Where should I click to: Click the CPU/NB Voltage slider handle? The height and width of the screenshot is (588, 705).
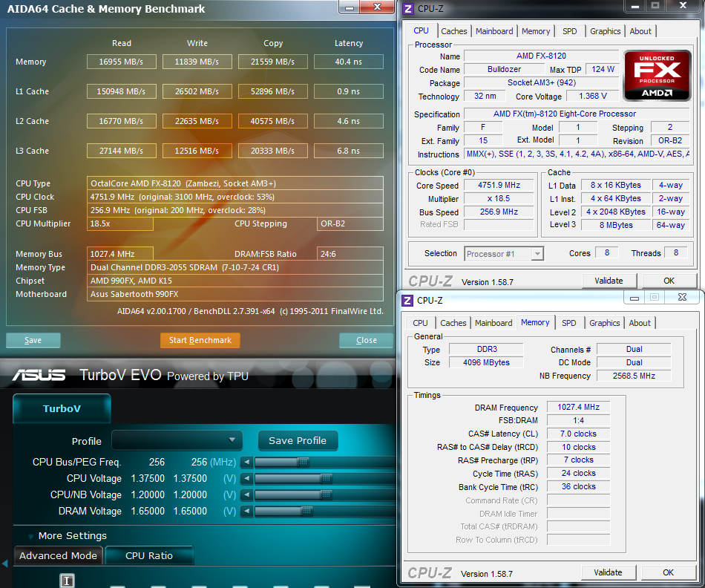[327, 495]
